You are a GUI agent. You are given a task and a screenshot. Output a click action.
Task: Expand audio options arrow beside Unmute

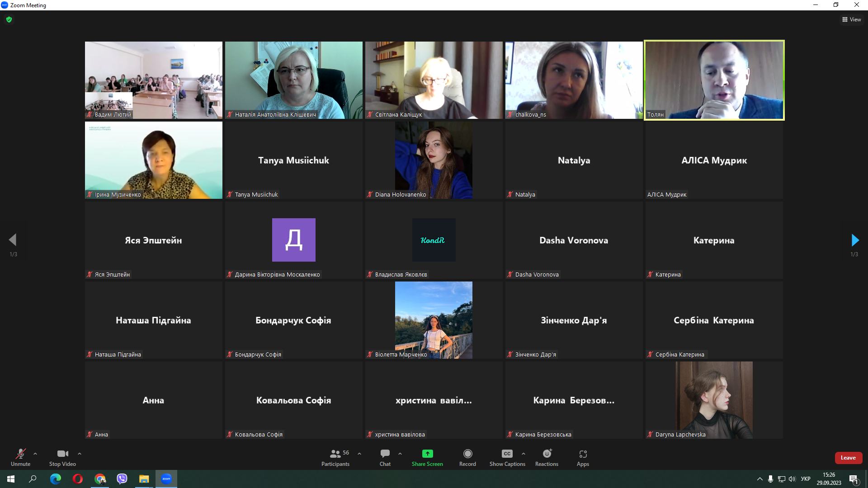pos(35,454)
